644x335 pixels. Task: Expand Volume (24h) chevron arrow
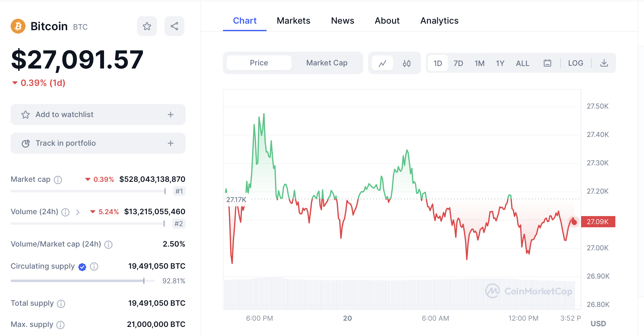(78, 212)
